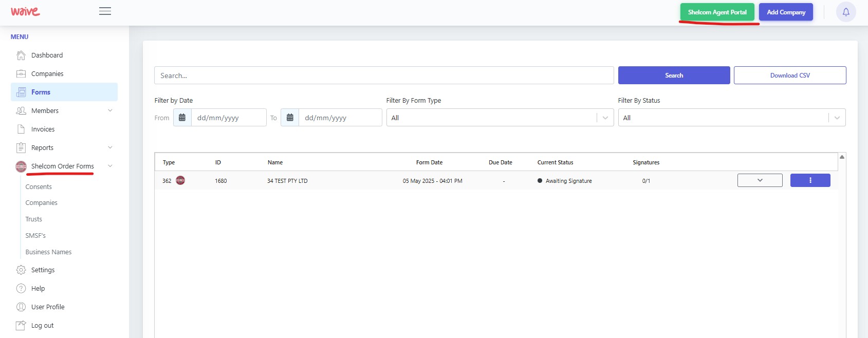Click the Dashboard home icon
Image resolution: width=868 pixels, height=338 pixels.
[x=21, y=55]
